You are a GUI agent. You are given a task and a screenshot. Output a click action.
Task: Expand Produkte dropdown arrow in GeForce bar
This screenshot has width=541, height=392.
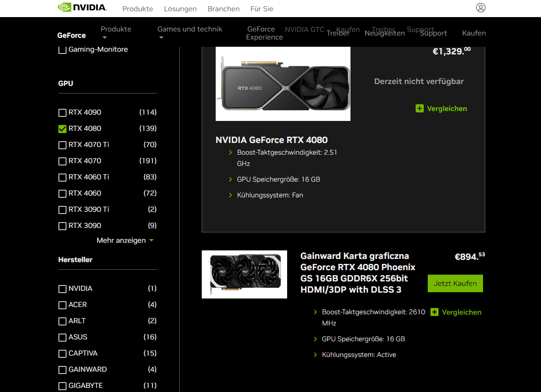pos(104,38)
